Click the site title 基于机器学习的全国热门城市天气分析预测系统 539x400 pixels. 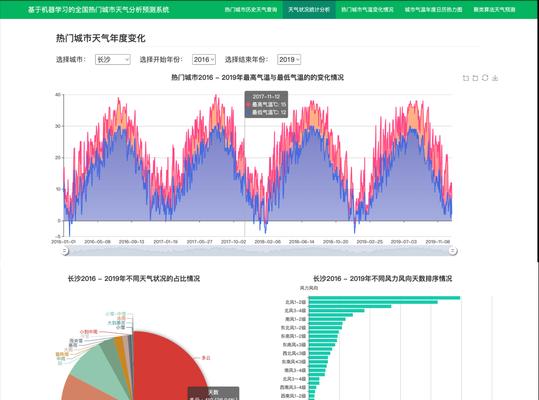pos(98,10)
